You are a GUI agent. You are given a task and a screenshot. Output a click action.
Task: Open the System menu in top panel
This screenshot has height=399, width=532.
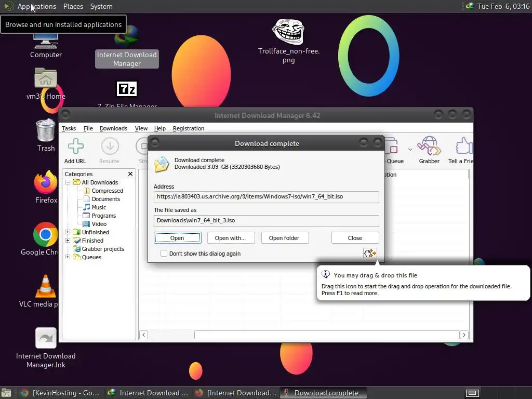coord(101,6)
